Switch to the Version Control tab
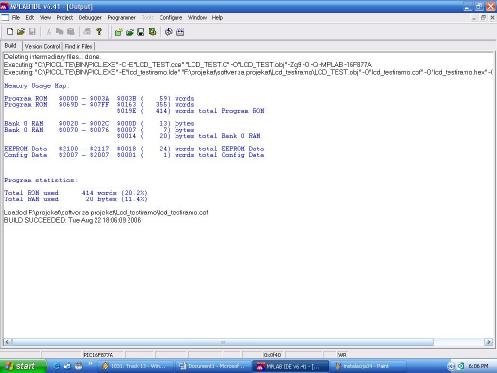 pos(42,46)
